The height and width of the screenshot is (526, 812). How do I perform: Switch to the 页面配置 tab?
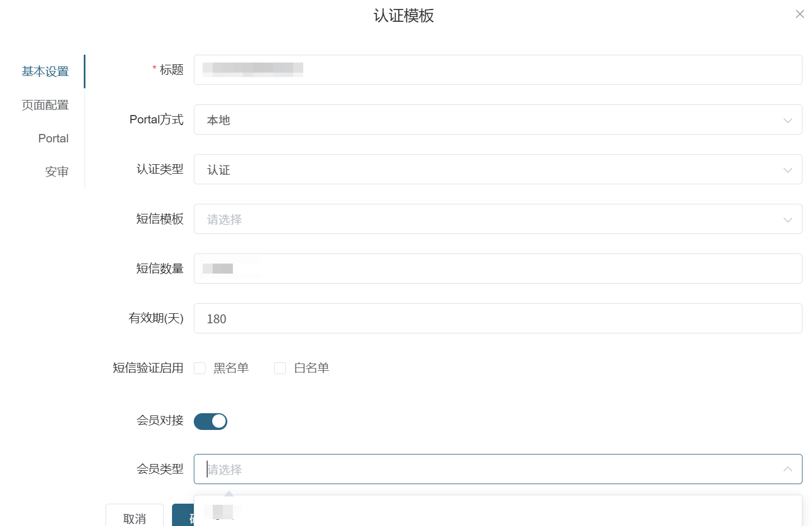coord(45,105)
